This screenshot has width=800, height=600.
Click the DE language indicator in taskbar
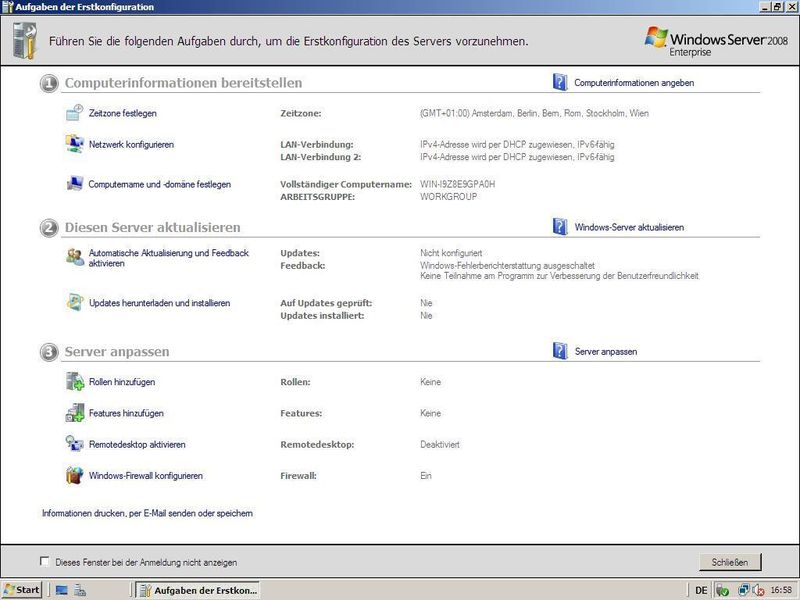coord(700,590)
